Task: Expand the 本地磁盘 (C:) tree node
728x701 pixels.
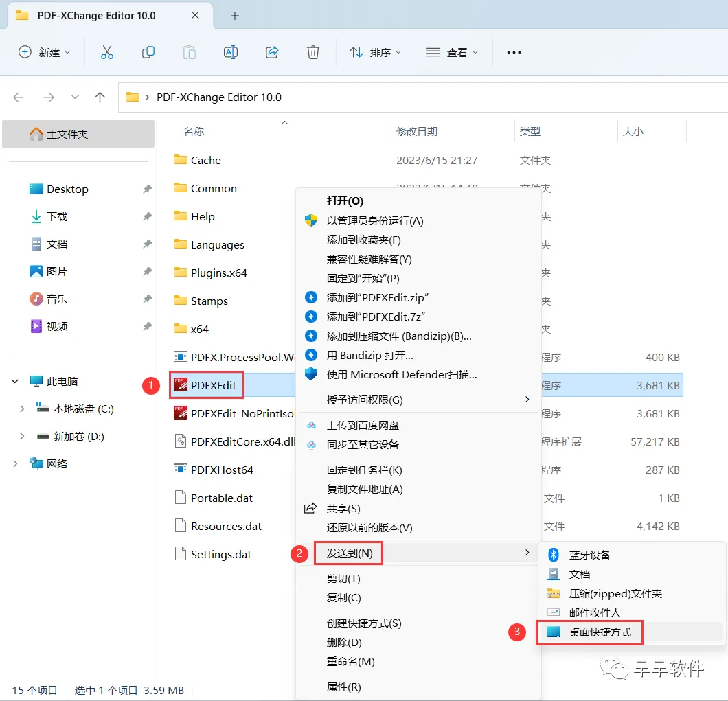Action: tap(22, 409)
